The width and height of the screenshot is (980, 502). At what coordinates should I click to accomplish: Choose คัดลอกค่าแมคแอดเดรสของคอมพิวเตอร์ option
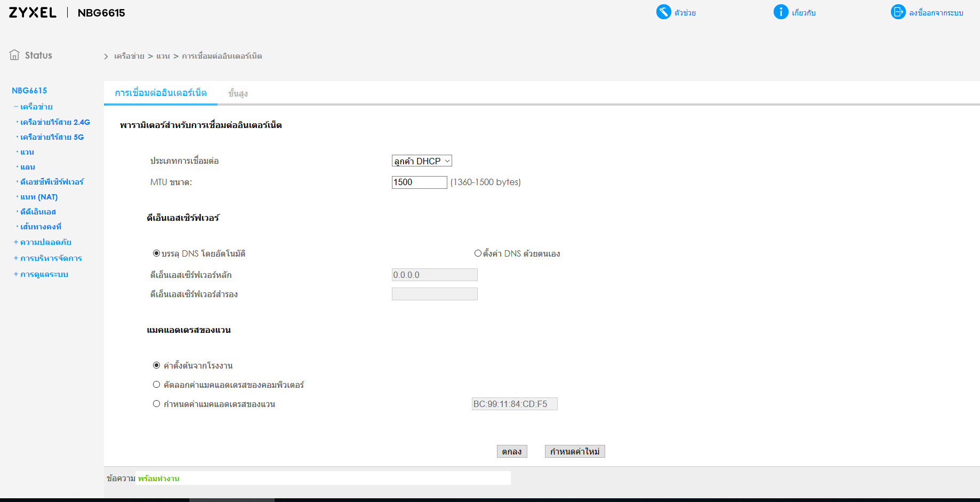click(156, 385)
